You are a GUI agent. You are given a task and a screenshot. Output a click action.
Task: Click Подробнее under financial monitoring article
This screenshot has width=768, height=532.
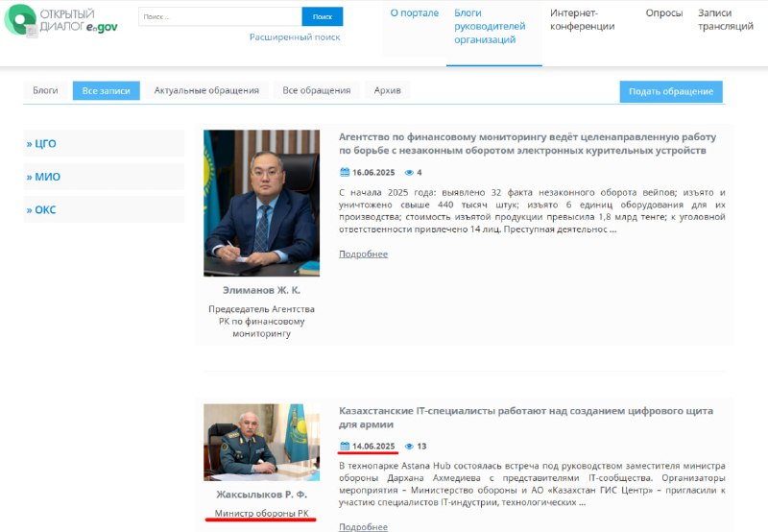[x=364, y=254]
